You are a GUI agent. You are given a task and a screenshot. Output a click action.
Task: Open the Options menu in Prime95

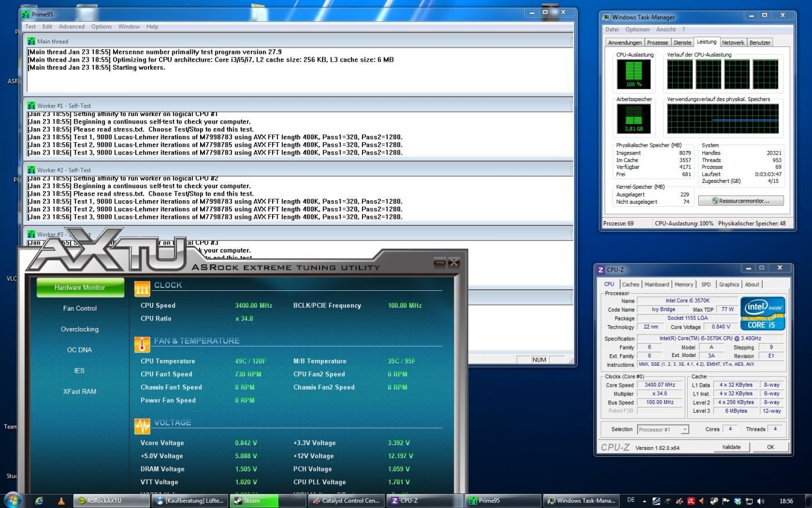(x=101, y=27)
